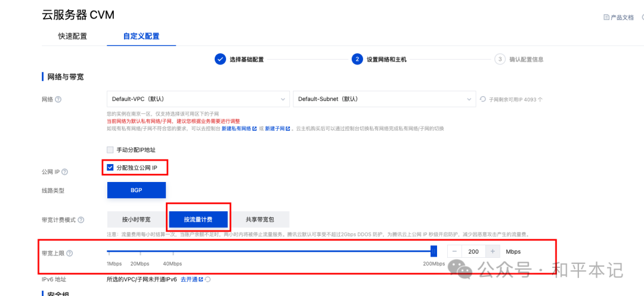The width and height of the screenshot is (644, 296).
Task: Increase bandwidth with the plus button
Action: tap(493, 252)
